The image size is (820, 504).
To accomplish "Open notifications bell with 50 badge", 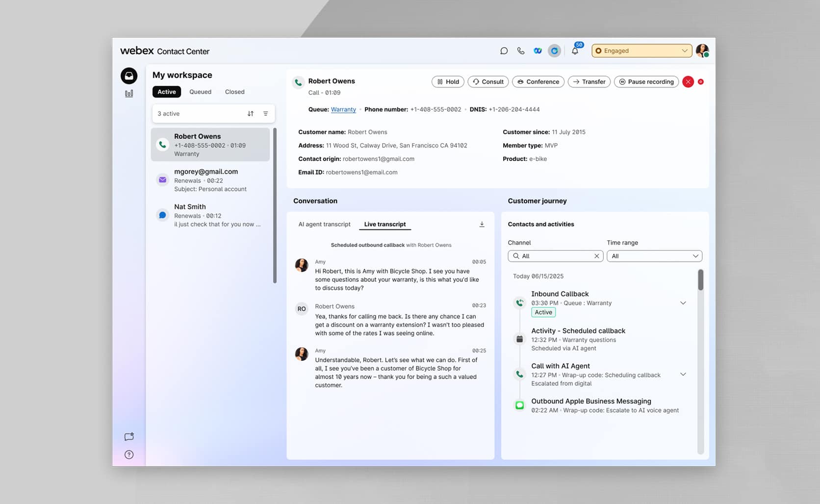I will [575, 51].
